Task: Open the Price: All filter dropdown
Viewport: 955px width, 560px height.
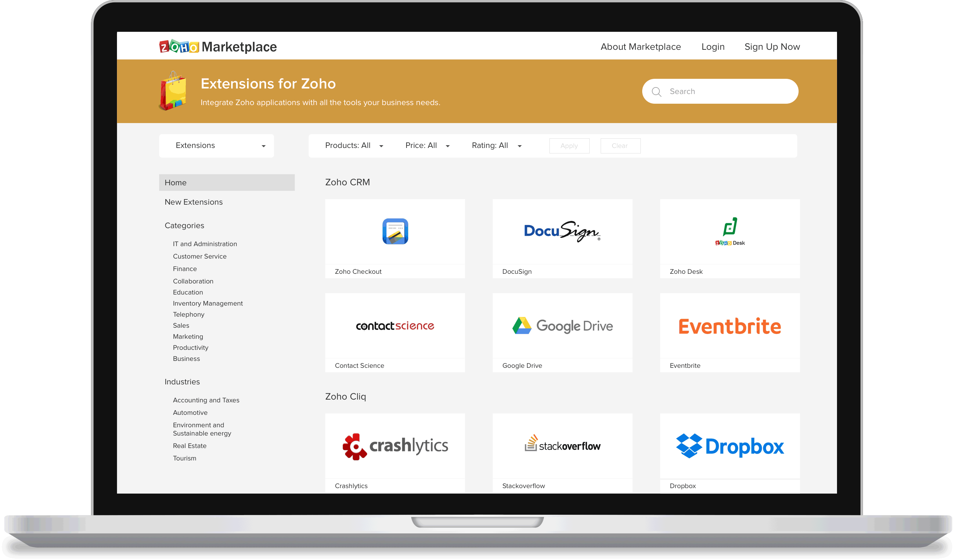Action: 427,146
